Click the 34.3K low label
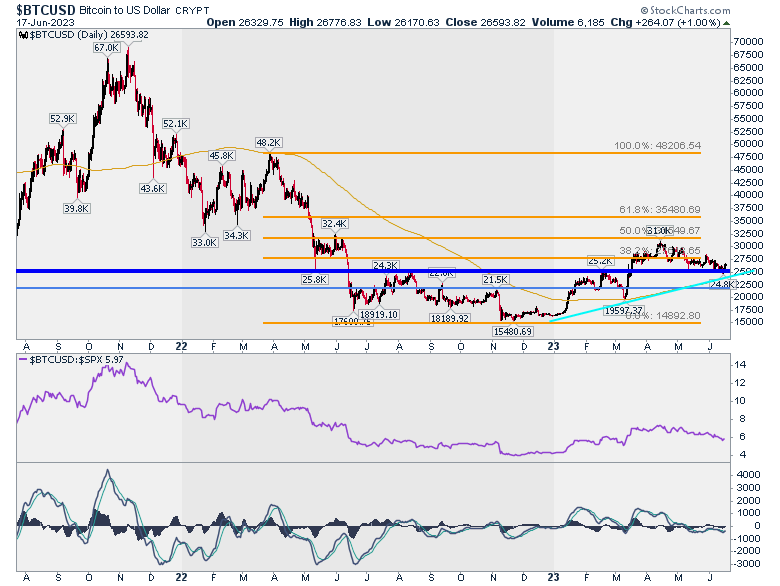 tap(236, 235)
